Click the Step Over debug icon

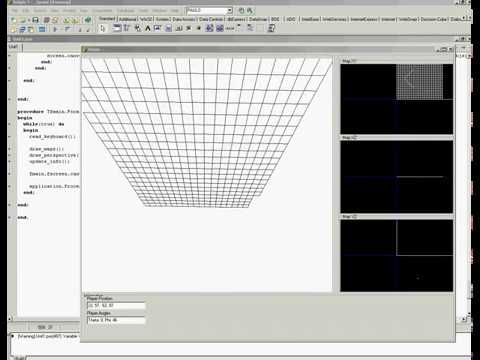[x=88, y=29]
